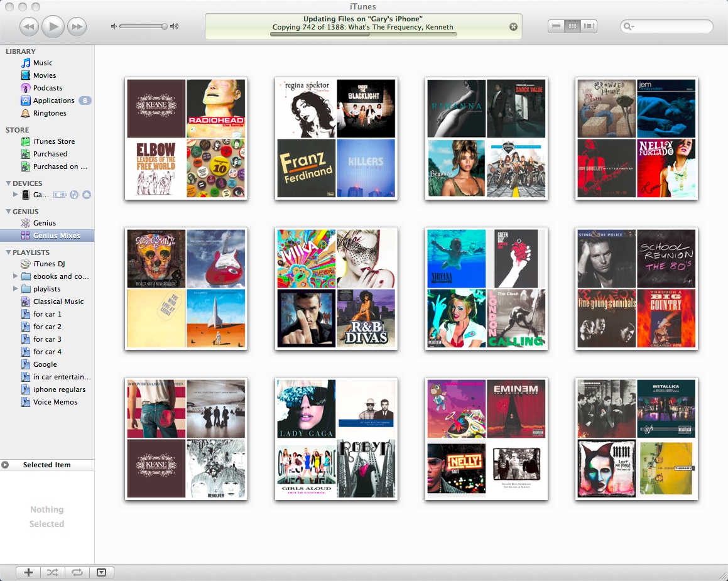
Task: Open the Lady Gaga Girls Aloud mix
Action: 336,438
